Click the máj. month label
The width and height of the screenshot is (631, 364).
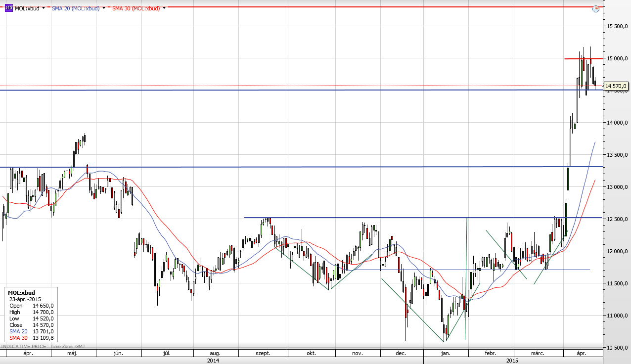pyautogui.click(x=72, y=354)
